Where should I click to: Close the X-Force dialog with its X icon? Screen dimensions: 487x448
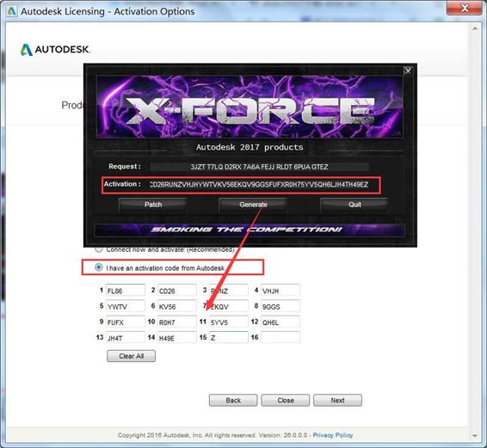(x=408, y=71)
